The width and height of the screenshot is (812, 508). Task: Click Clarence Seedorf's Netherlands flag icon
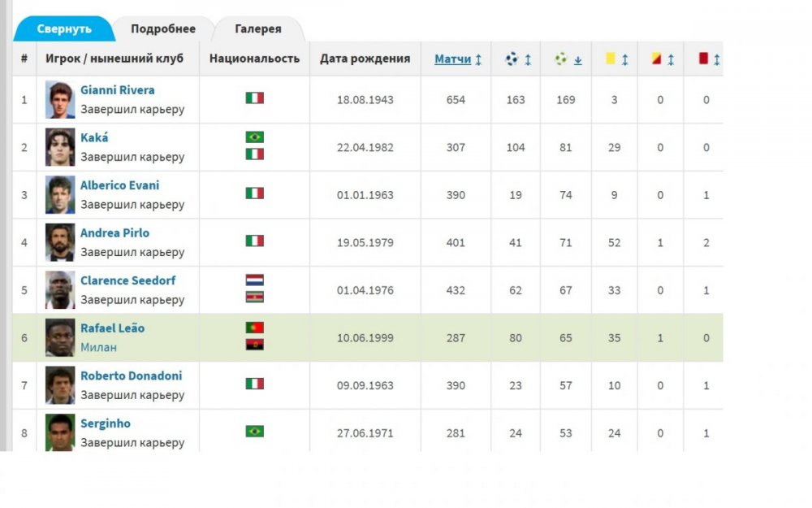coord(255,280)
